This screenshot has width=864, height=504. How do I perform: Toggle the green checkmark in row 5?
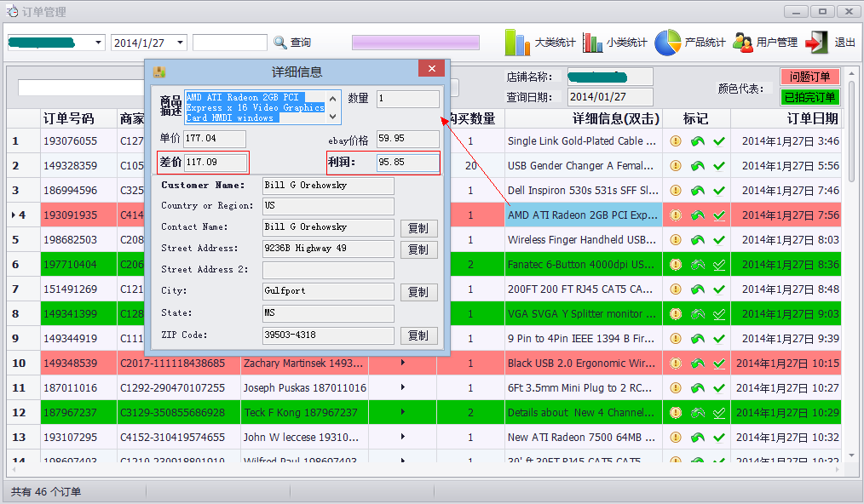719,240
